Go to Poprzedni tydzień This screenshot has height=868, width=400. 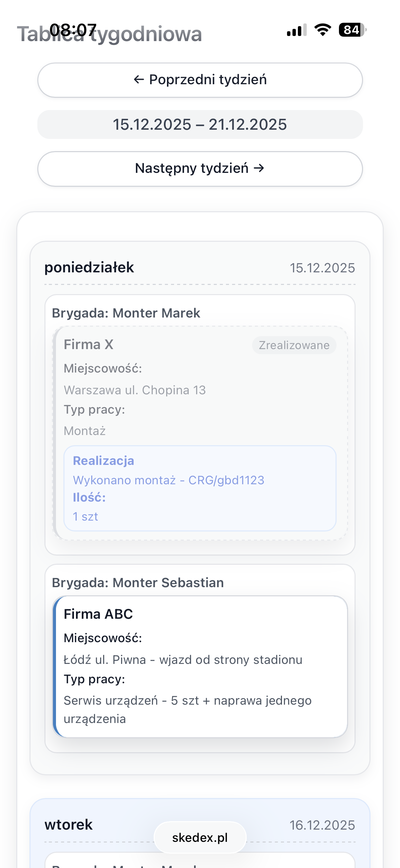coord(200,80)
